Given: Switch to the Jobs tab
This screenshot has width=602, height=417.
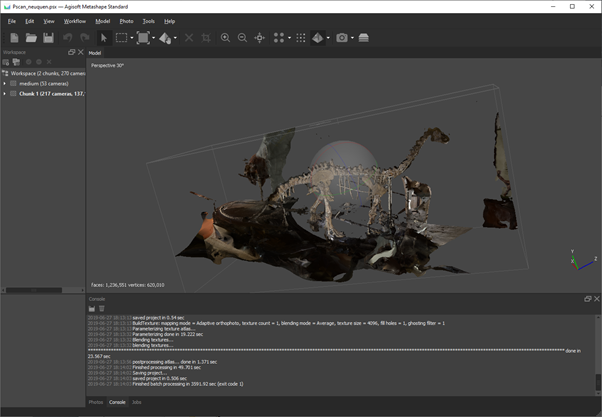Looking at the screenshot, I should [137, 402].
